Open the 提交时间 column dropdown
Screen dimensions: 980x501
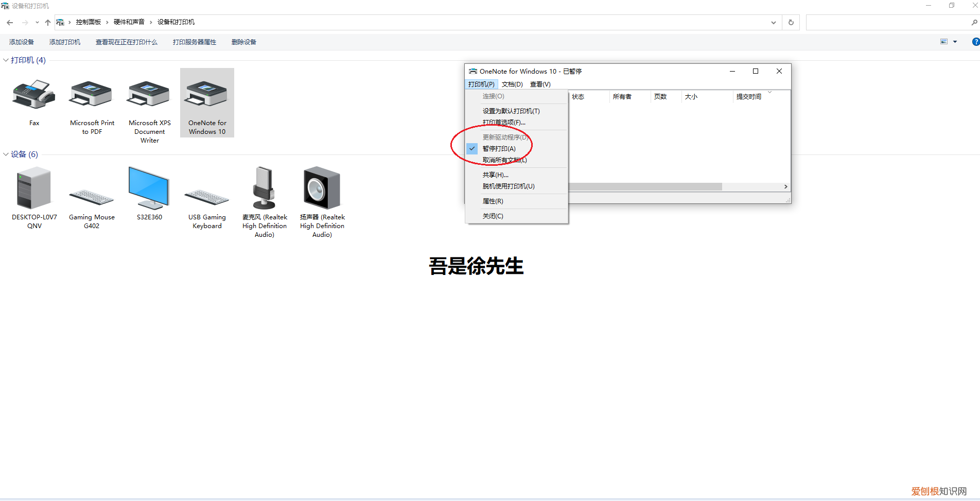click(x=769, y=93)
